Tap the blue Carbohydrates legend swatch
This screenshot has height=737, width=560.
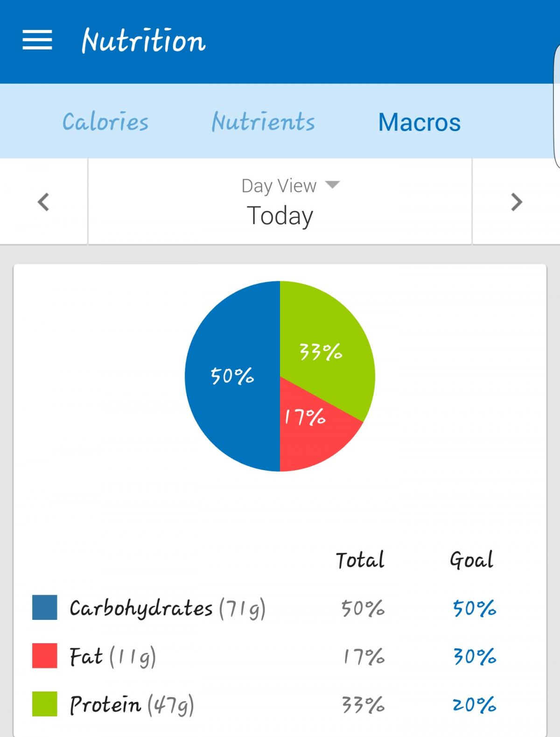(x=44, y=607)
